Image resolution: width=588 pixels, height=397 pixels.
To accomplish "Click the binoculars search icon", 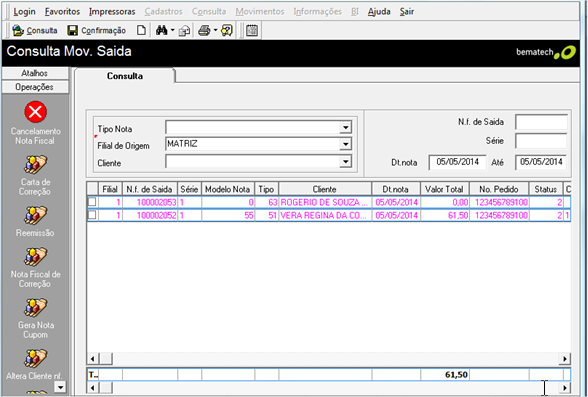I will coord(161,30).
